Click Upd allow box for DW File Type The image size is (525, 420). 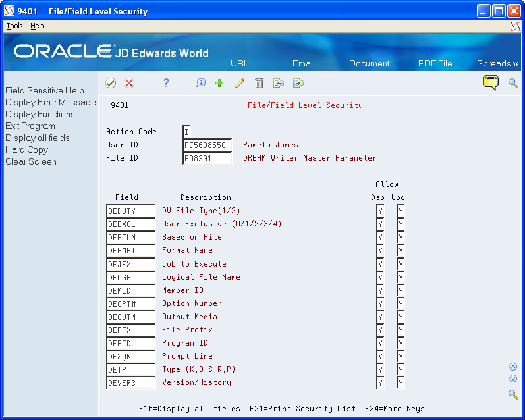click(x=401, y=211)
